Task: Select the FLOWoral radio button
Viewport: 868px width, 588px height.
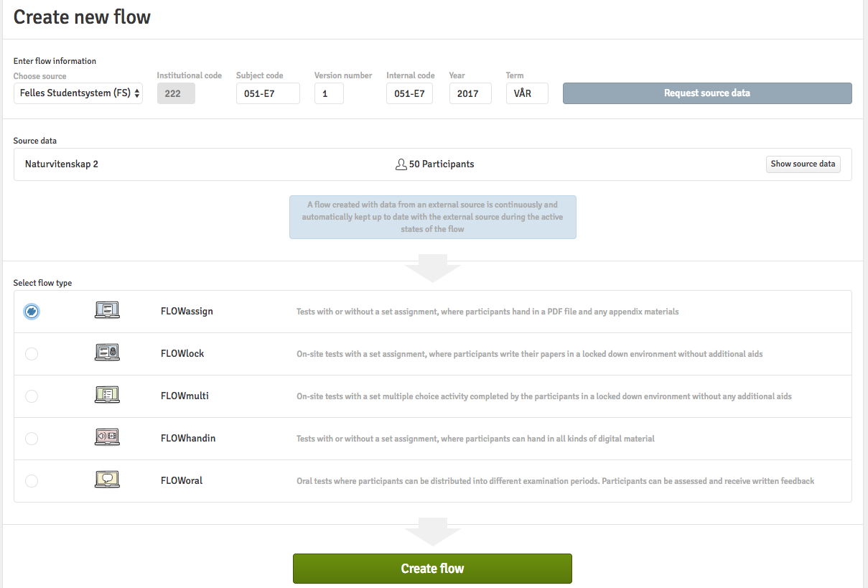Action: (32, 480)
